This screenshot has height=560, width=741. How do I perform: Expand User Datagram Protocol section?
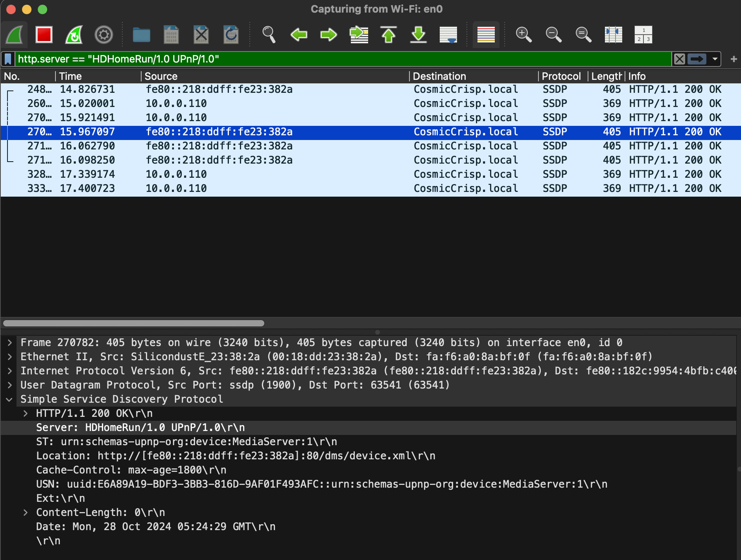tap(10, 385)
